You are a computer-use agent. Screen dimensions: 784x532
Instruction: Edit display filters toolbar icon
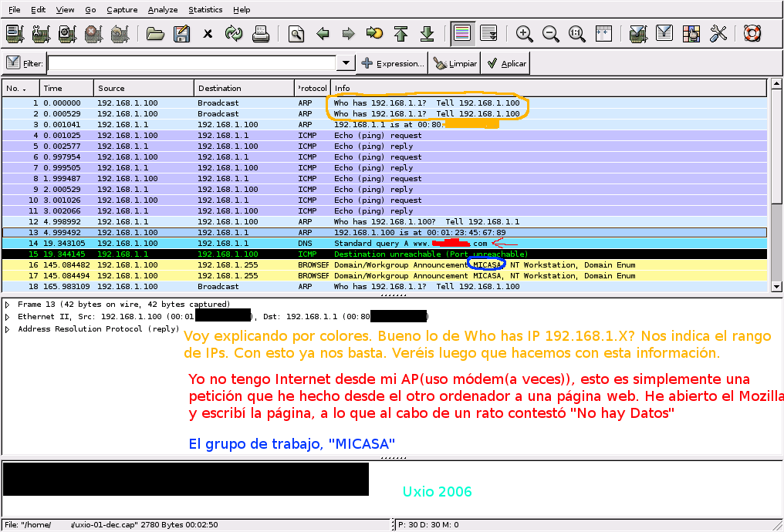pos(664,34)
